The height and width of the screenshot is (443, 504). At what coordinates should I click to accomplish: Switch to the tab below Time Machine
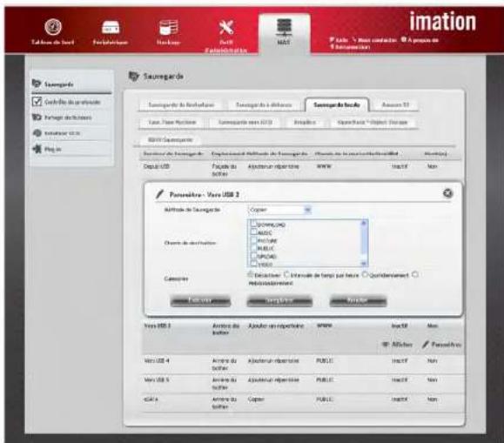pyautogui.click(x=170, y=140)
